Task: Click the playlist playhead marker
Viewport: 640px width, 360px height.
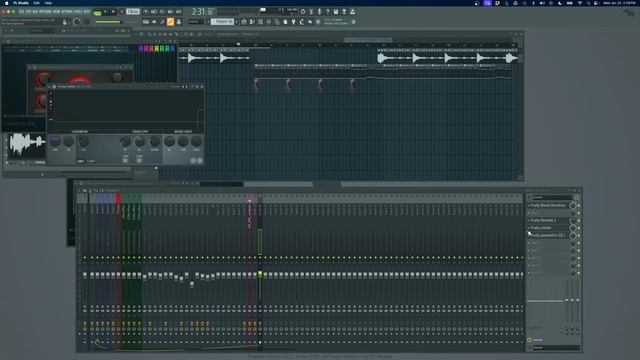Action: [x=238, y=44]
